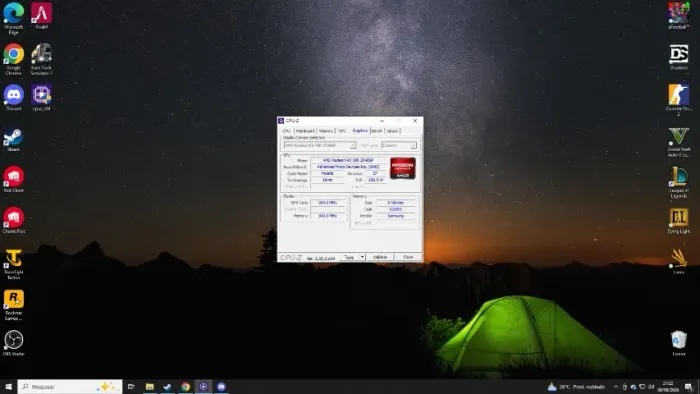The image size is (700, 394).
Task: Open the Tools dropdown arrow
Action: [362, 257]
